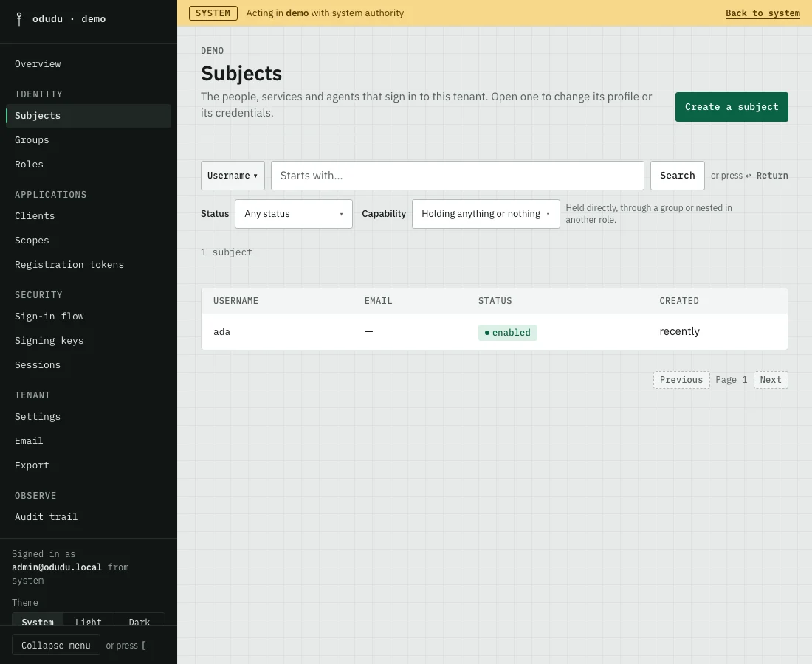
Task: Open the Audit trail
Action: click(x=89, y=517)
